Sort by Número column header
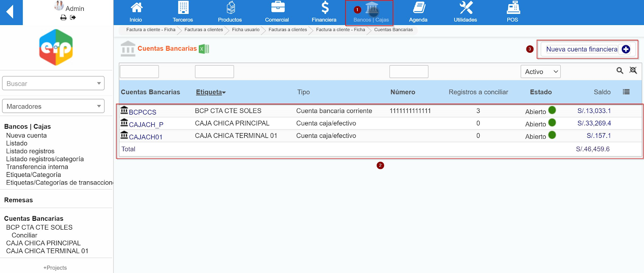The image size is (644, 273). click(x=403, y=92)
